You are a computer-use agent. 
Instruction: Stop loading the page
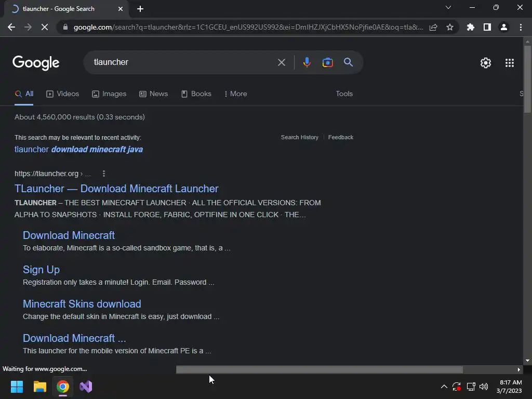(45, 27)
